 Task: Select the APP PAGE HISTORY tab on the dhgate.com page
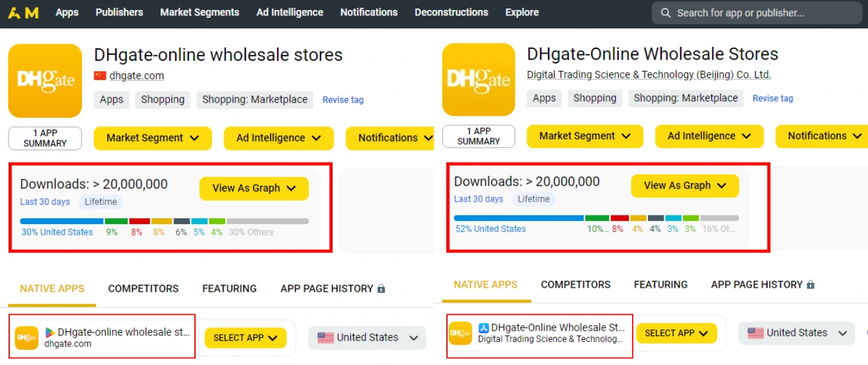[333, 289]
